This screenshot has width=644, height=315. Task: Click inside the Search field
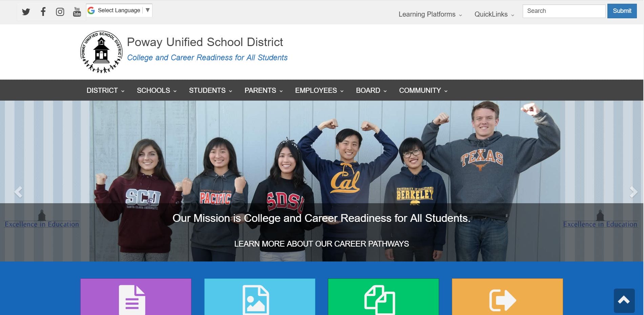click(564, 10)
